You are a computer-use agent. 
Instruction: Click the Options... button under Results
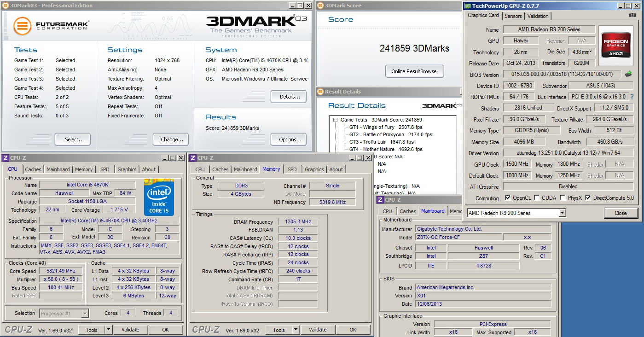289,139
